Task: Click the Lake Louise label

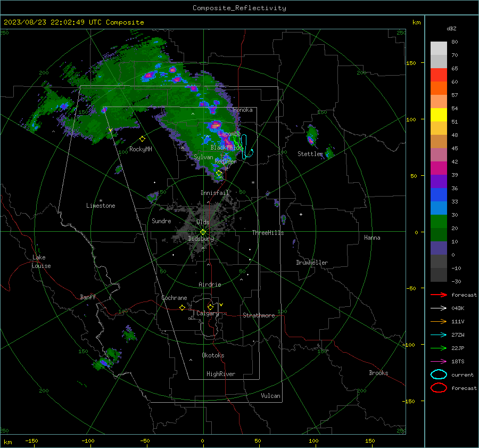Action: 41,262
